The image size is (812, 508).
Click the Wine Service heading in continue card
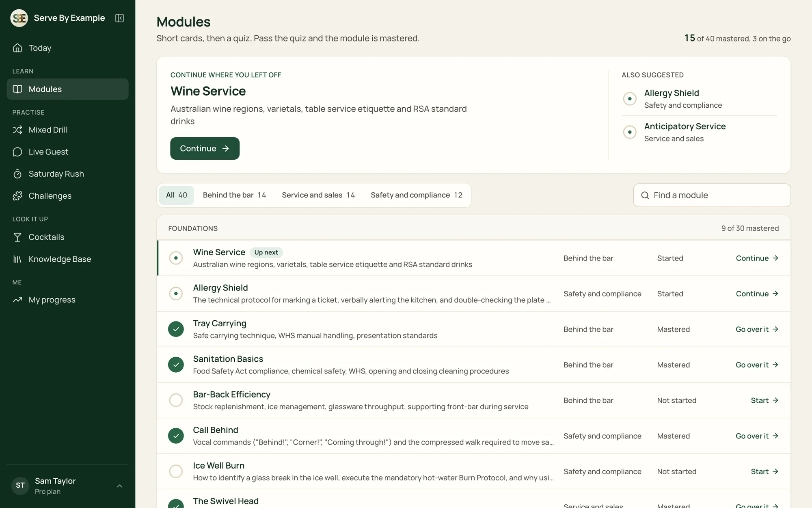coord(208,91)
